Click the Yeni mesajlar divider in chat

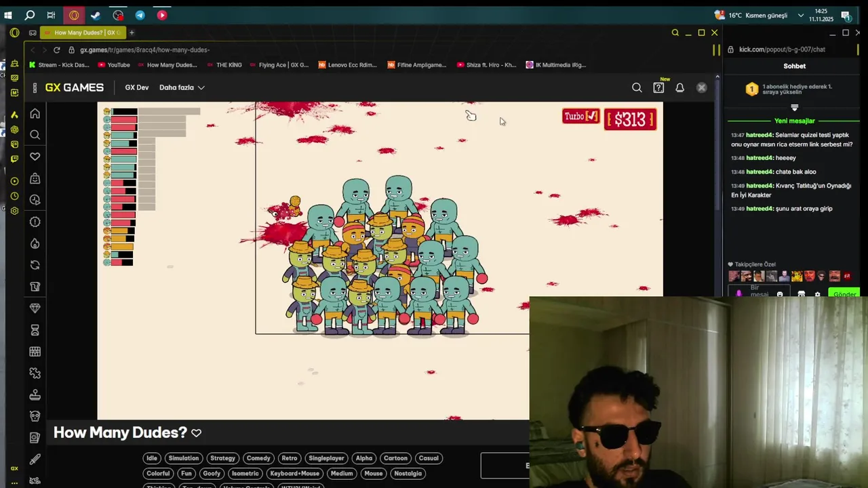point(795,121)
